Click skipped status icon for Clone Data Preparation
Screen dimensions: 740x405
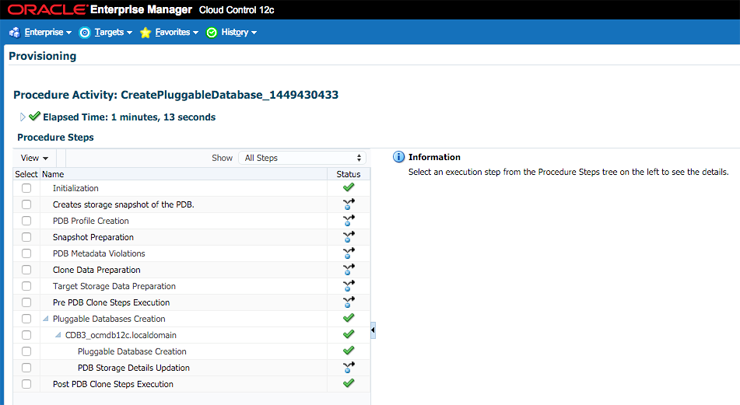click(x=349, y=270)
